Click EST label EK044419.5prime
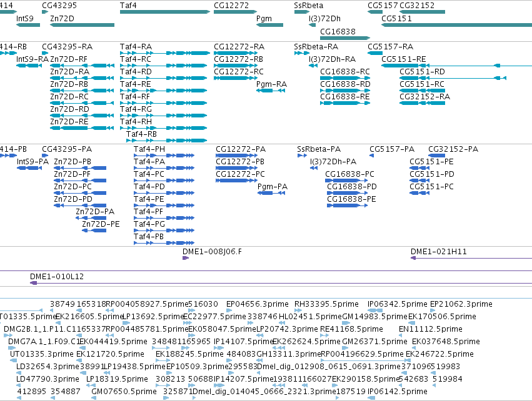Viewport: 532px width, 401px height. click(114, 342)
